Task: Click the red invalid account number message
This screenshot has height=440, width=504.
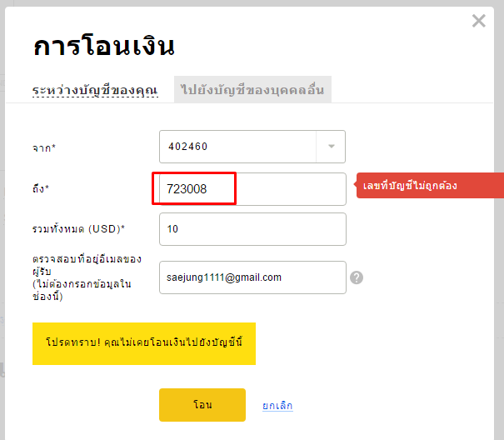Action: click(430, 186)
